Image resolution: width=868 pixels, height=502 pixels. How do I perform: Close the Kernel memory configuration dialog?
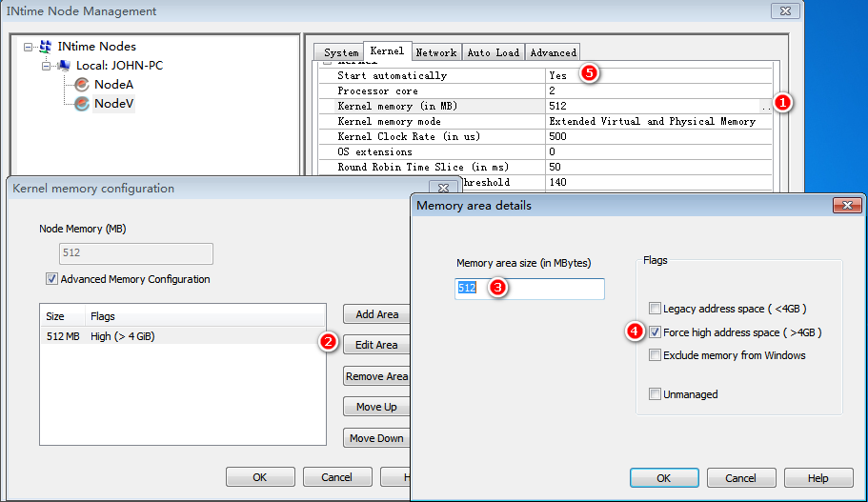click(443, 189)
